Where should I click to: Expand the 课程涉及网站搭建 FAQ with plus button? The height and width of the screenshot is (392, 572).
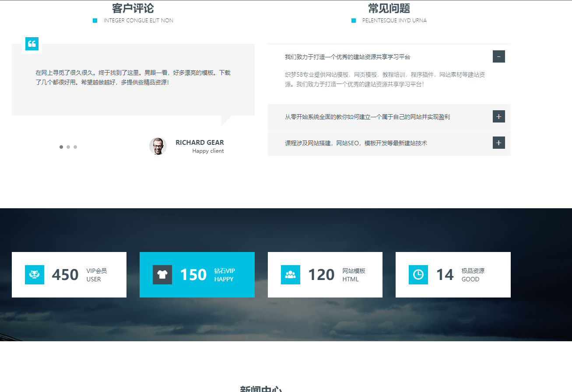coord(498,143)
